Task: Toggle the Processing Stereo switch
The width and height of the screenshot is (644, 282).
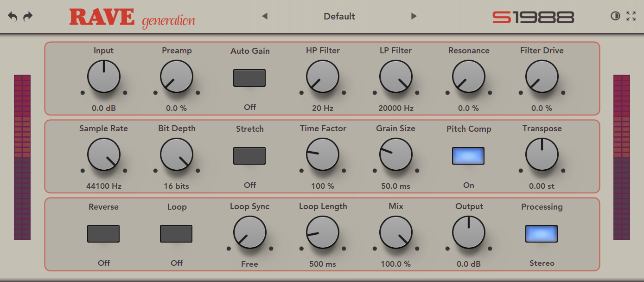Action: click(542, 234)
